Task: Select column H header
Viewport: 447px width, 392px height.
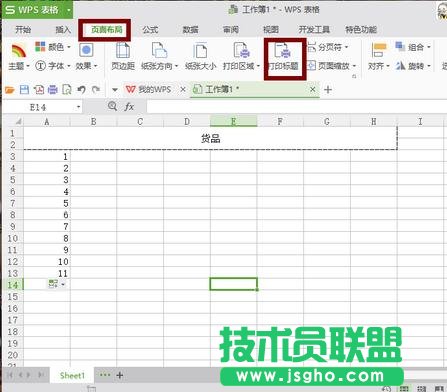Action: [x=374, y=121]
